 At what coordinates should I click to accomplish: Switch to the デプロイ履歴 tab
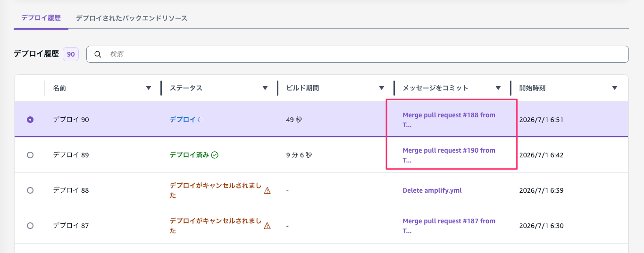41,18
